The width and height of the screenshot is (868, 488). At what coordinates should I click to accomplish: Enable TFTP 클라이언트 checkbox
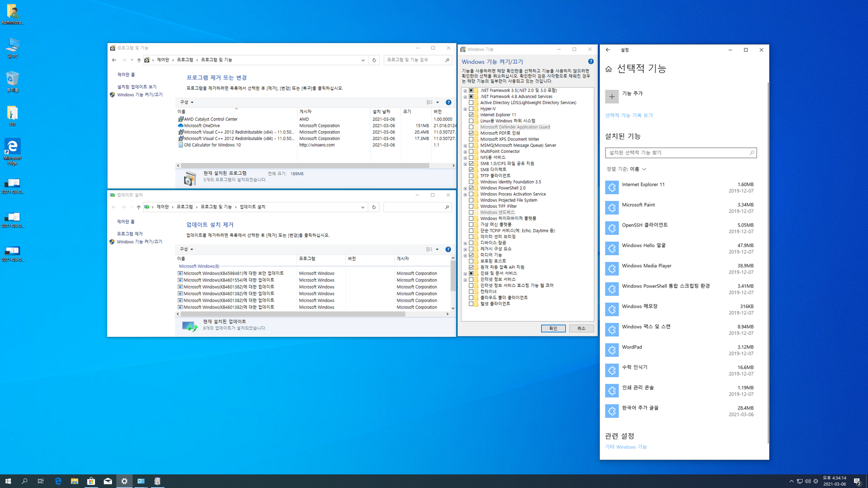pos(471,176)
